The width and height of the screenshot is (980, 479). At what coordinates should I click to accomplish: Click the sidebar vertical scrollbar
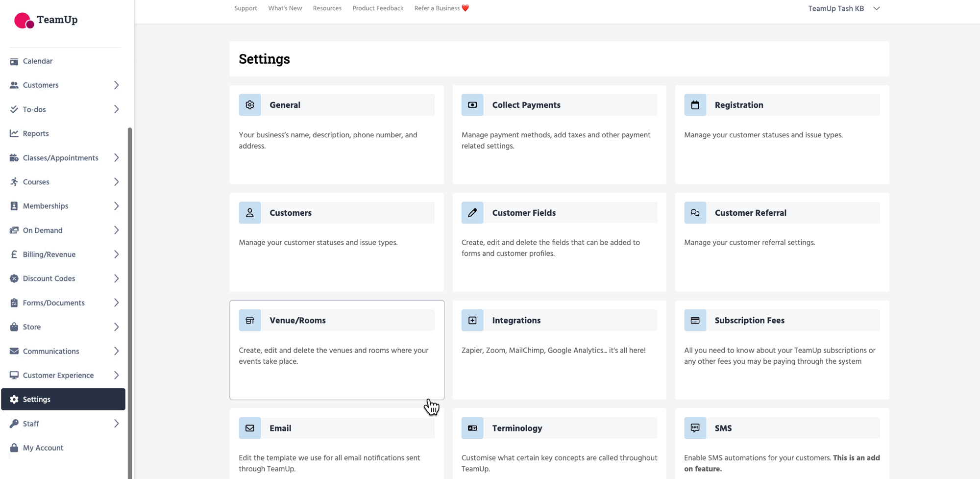(130, 294)
